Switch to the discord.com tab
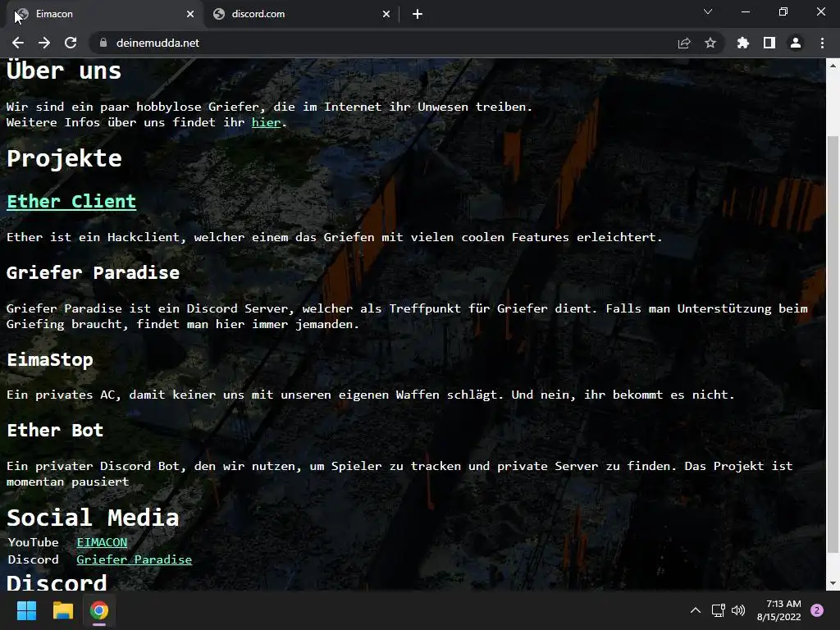This screenshot has height=630, width=840. (x=302, y=14)
